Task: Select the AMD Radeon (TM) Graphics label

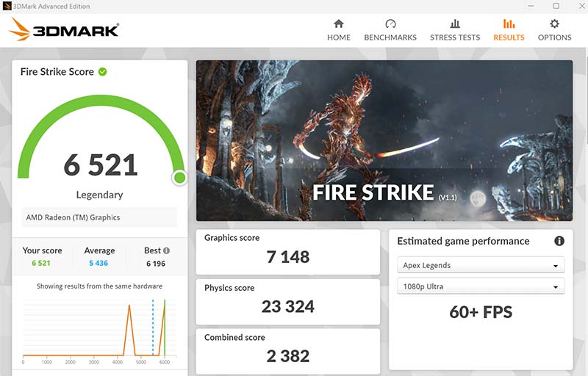Action: point(73,217)
